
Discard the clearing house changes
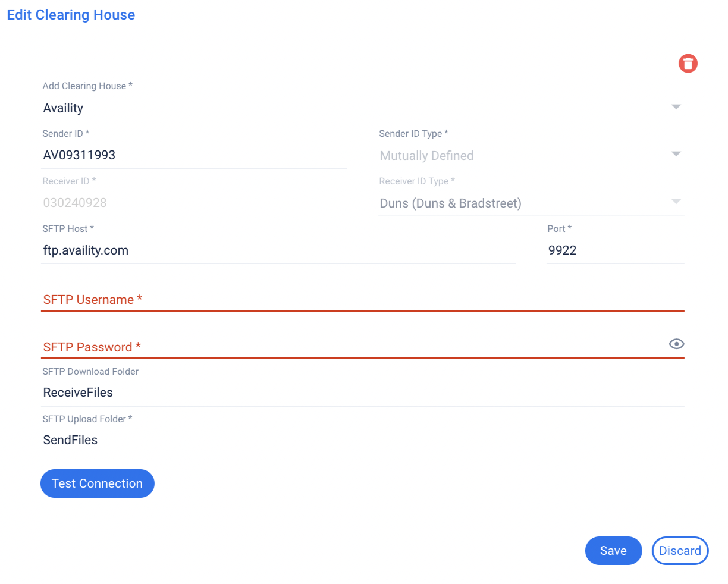(x=680, y=551)
